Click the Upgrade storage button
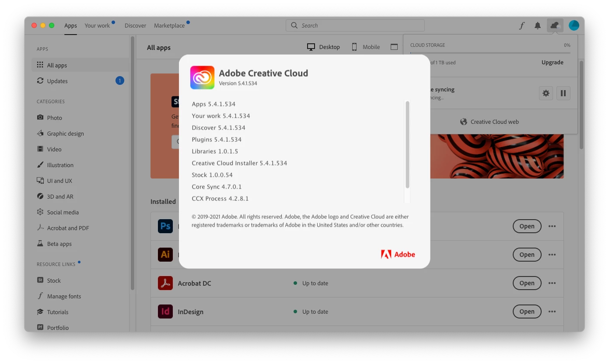The height and width of the screenshot is (364, 609). pos(553,62)
